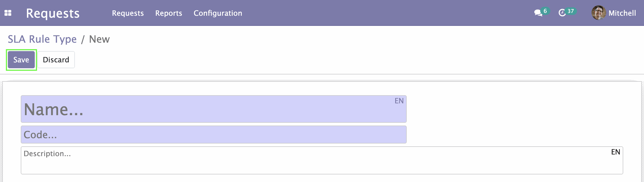Click EN translate icon in Description field
644x182 pixels.
coord(615,152)
